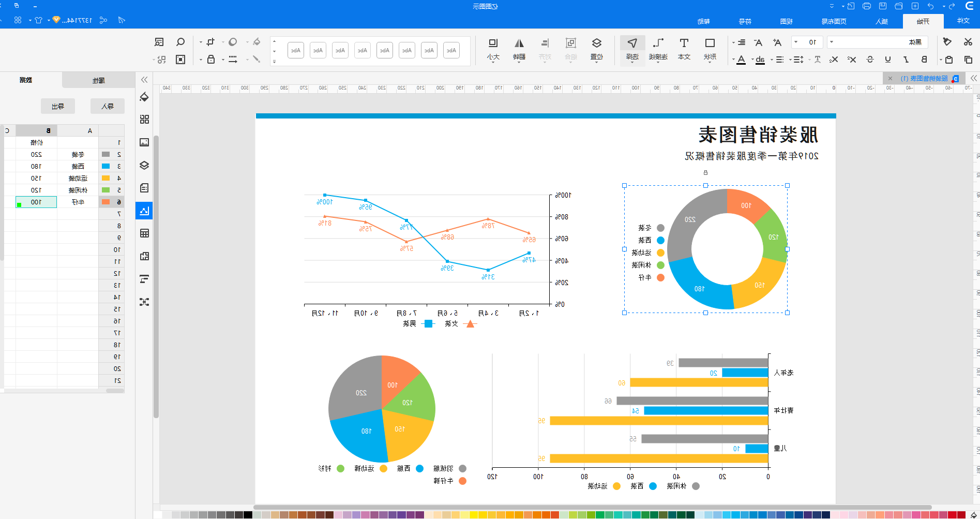The height and width of the screenshot is (519, 980).
Task: Toggle Strikethrough formatting
Action: coord(870,60)
